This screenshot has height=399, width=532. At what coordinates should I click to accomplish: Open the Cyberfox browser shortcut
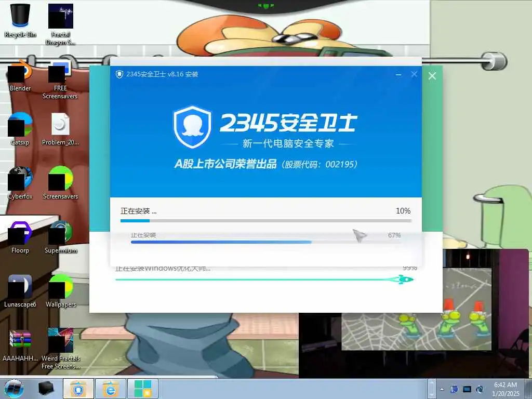click(x=20, y=183)
